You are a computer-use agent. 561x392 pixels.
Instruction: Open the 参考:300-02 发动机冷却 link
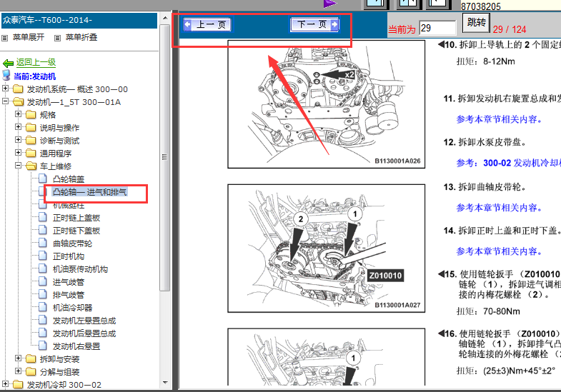(x=508, y=163)
